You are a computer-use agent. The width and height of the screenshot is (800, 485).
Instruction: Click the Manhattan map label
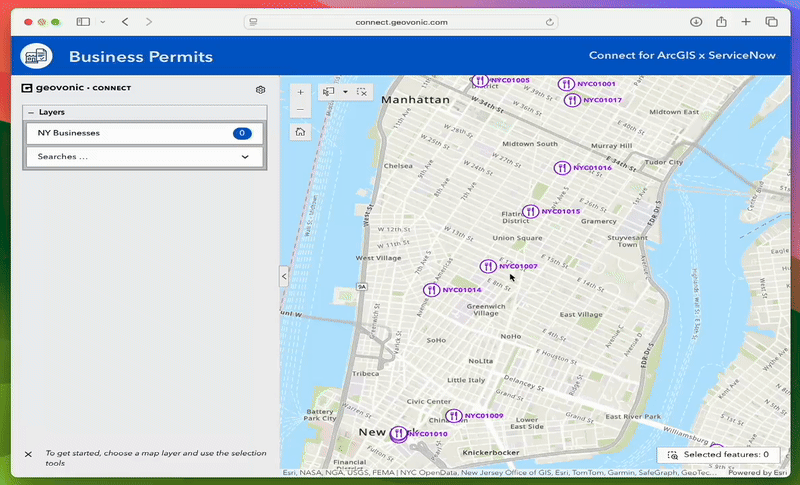(415, 99)
